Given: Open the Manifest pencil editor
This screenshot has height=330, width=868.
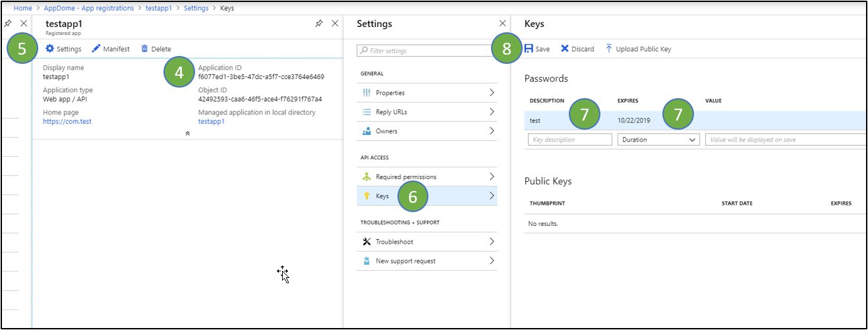Looking at the screenshot, I should 96,49.
